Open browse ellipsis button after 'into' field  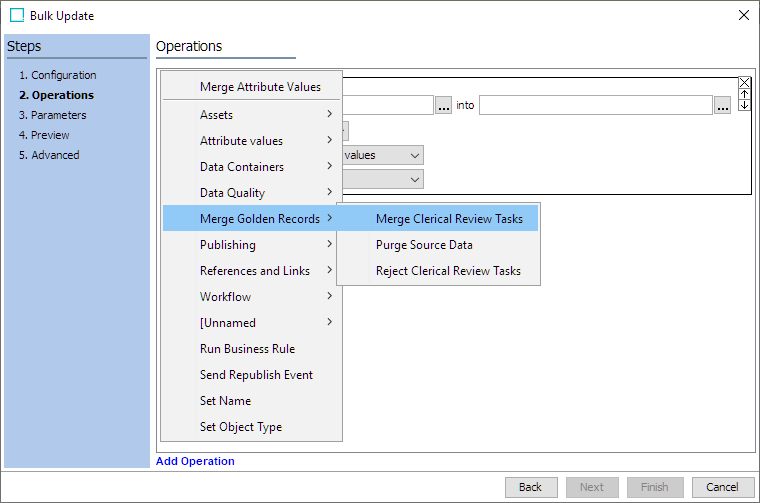tap(722, 105)
